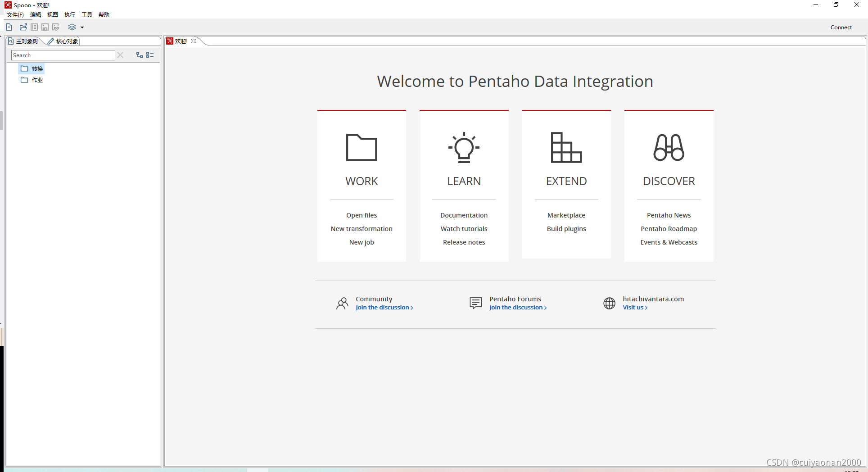Click the Explore repository toolbar icon
The height and width of the screenshot is (472, 868).
pyautogui.click(x=34, y=27)
